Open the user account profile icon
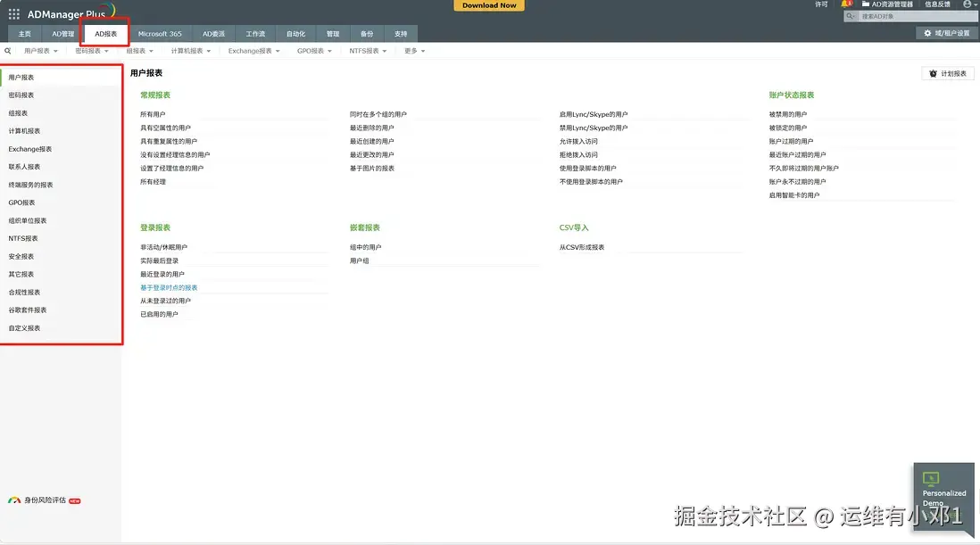This screenshot has height=545, width=980. point(967,4)
